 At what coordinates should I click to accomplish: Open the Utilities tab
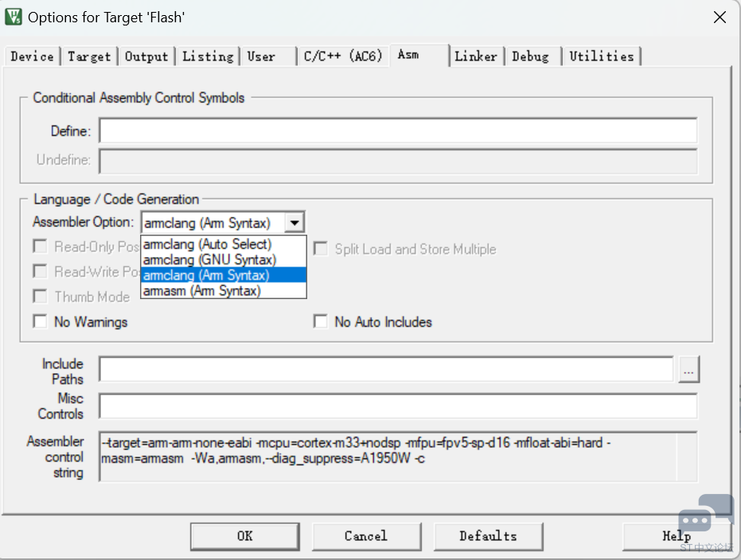tap(602, 56)
